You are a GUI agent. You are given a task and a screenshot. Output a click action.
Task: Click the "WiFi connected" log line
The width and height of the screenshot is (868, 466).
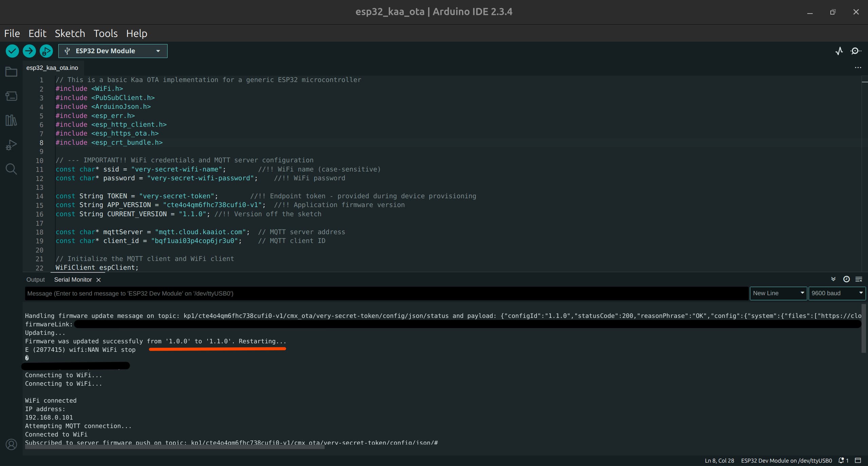51,401
